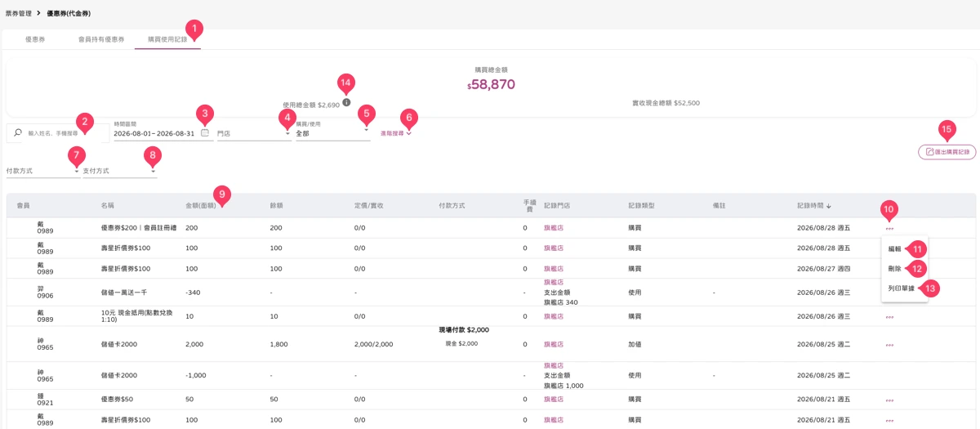Select the 購買使用記錄 tab
Image resolution: width=980 pixels, height=429 pixels.
click(167, 39)
